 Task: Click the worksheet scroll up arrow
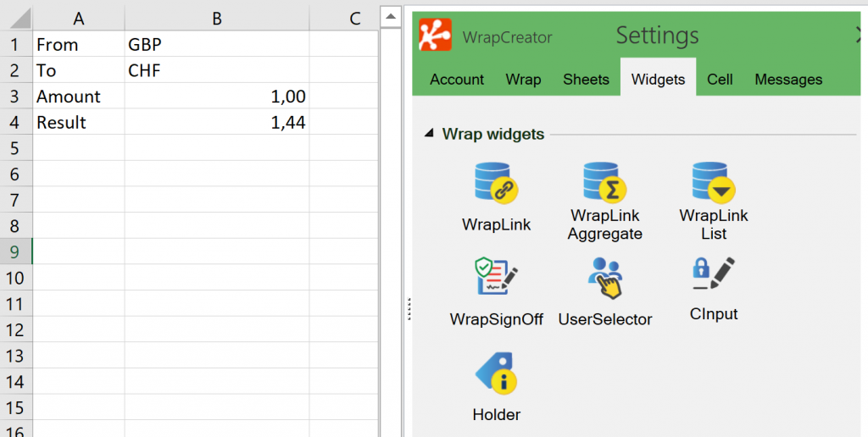click(x=390, y=17)
